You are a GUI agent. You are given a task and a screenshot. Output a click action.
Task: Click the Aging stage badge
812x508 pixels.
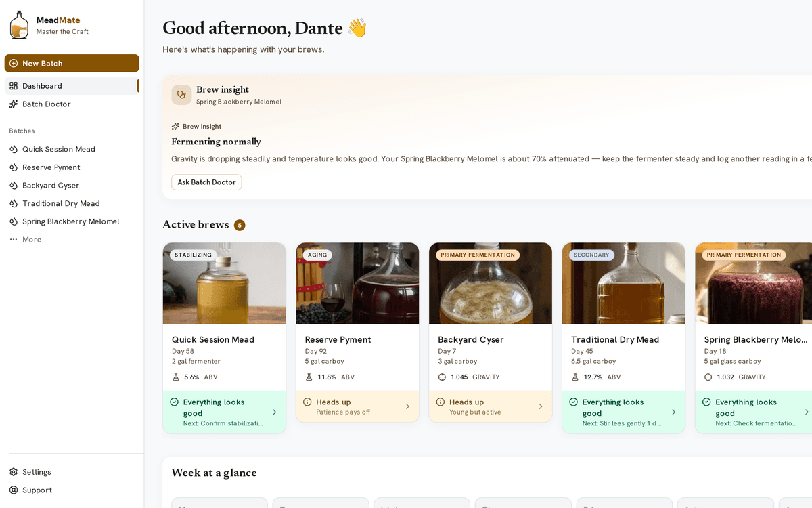(317, 255)
